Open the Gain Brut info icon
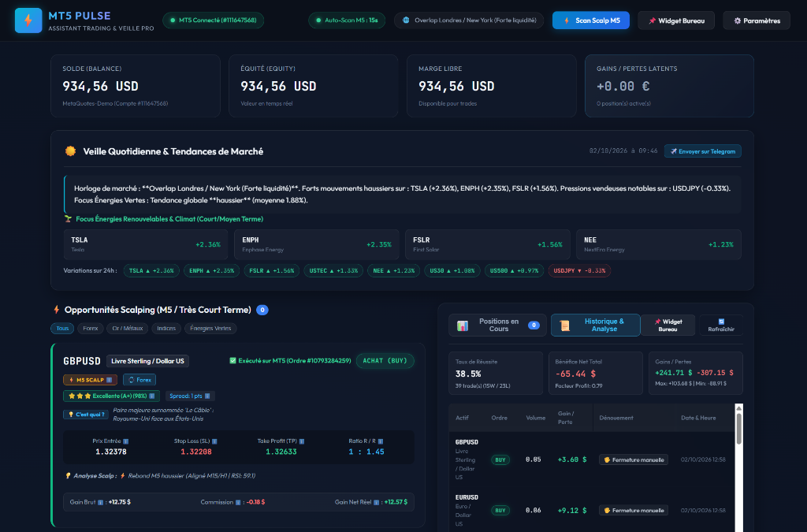This screenshot has width=807, height=532. (x=100, y=503)
